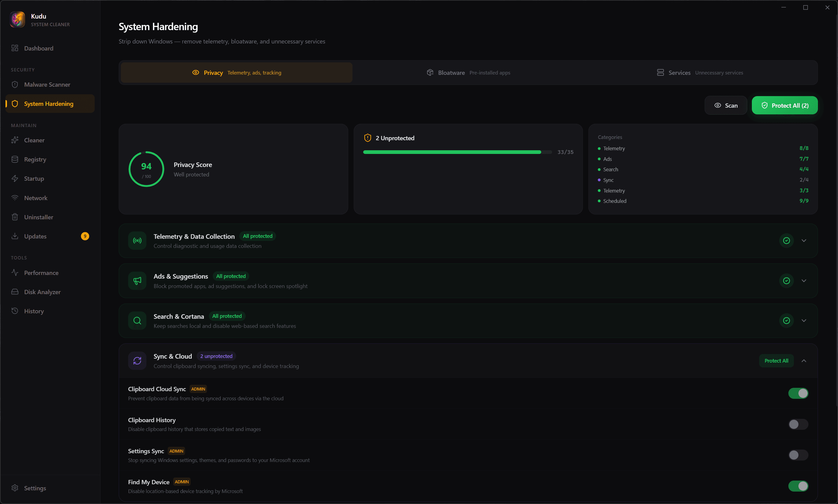
Task: Click the green Protect All (2) button
Action: click(x=784, y=106)
